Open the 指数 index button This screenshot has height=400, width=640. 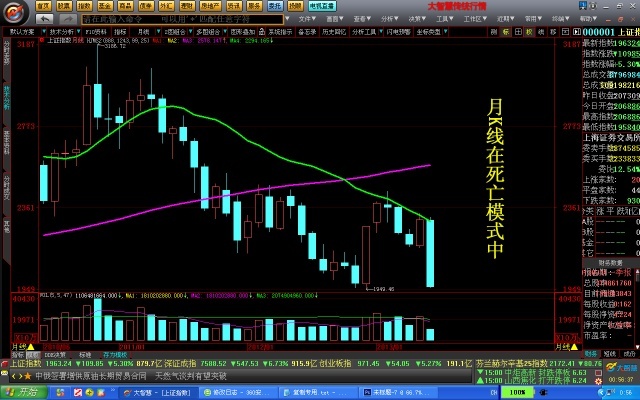coord(84,6)
